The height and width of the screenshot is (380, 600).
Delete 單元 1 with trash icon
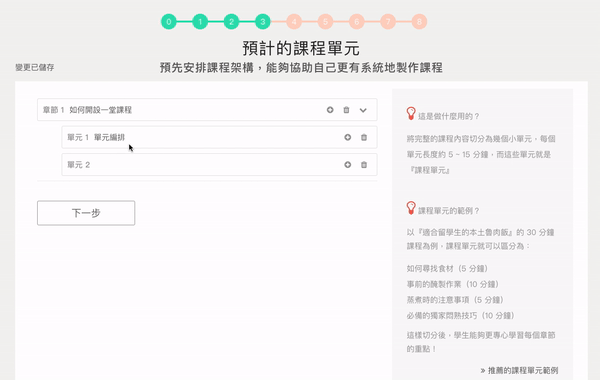364,137
